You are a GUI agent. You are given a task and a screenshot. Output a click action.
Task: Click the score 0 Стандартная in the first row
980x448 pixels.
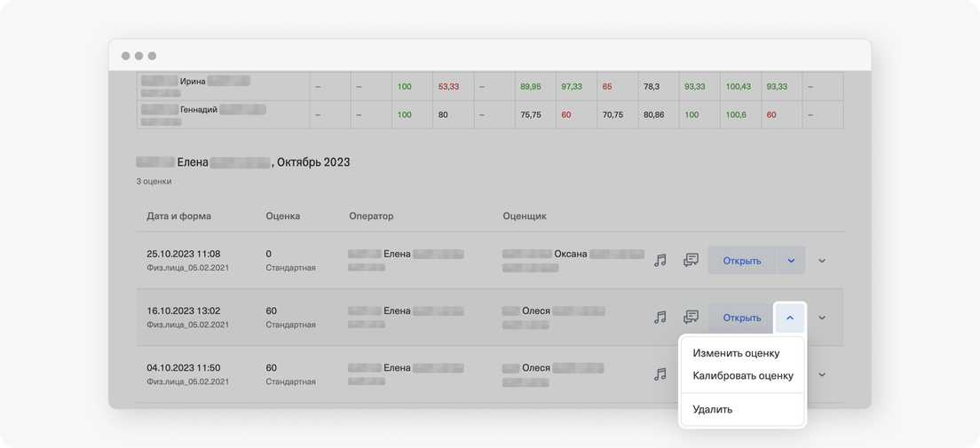(x=290, y=261)
